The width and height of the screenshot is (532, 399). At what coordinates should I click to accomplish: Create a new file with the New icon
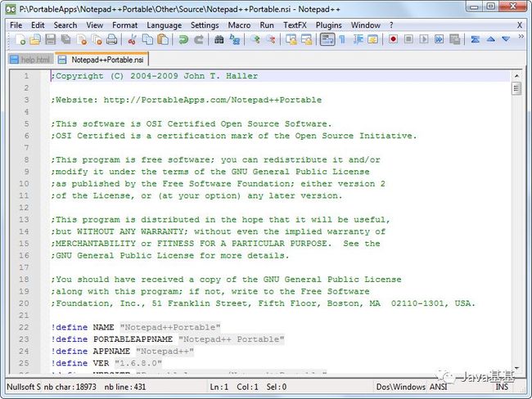(20, 40)
